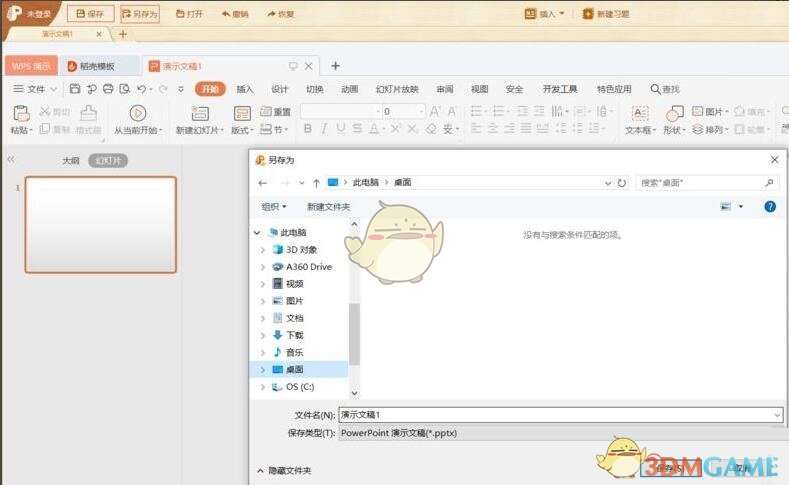
Task: Click the Reset (重置) icon
Action: coord(266,111)
